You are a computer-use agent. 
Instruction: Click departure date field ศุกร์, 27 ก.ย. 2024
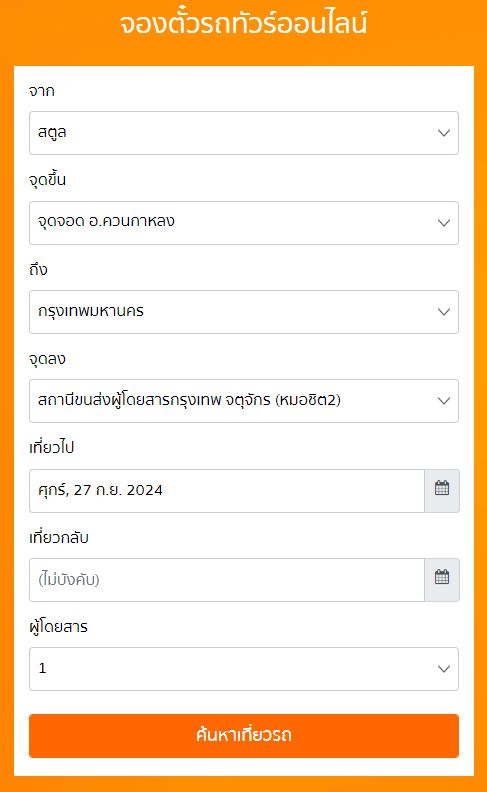(x=227, y=490)
